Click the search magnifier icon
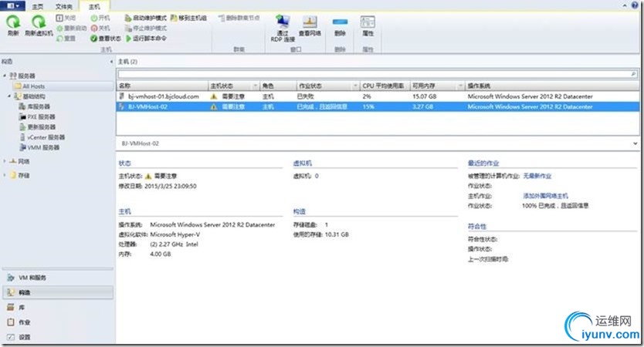Screen dimensions: 644x347 point(634,74)
